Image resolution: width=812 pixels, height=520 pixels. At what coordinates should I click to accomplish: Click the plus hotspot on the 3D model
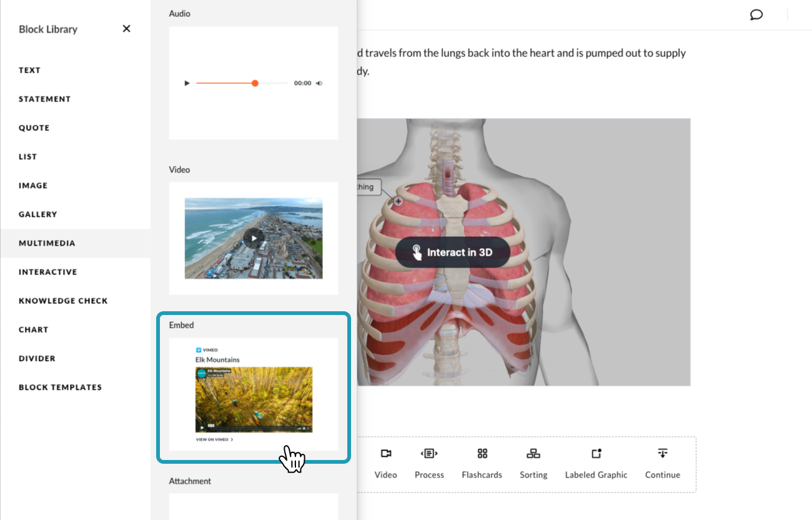[398, 201]
